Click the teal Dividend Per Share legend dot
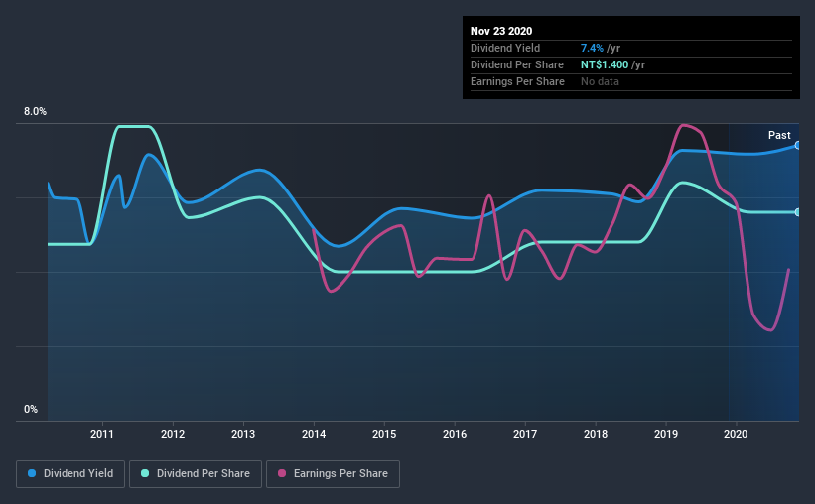Image resolution: width=815 pixels, height=504 pixels. tap(145, 473)
